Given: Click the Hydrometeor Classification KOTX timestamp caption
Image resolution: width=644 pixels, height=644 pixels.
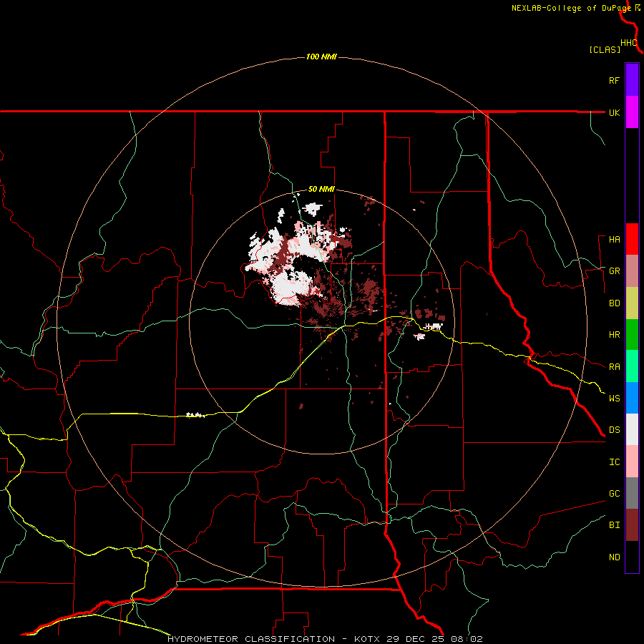Looking at the screenshot, I should [325, 639].
